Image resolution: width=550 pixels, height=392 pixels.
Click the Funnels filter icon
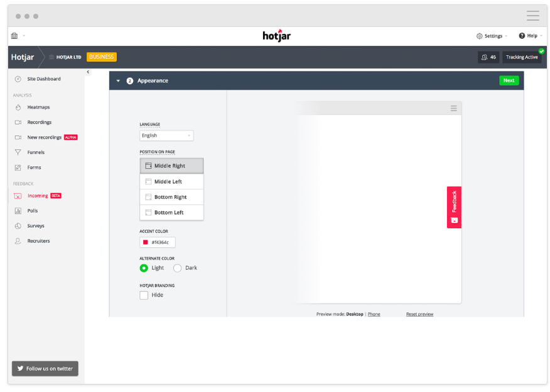18,152
